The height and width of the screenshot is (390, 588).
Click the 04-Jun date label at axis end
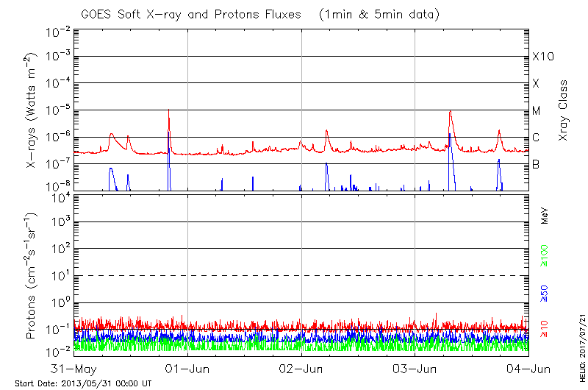pos(528,368)
